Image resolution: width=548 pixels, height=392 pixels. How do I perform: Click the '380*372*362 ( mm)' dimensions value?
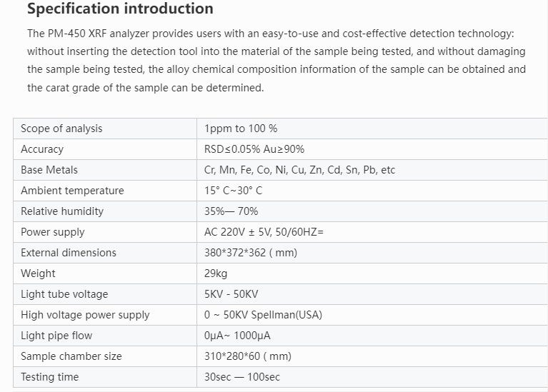point(251,253)
